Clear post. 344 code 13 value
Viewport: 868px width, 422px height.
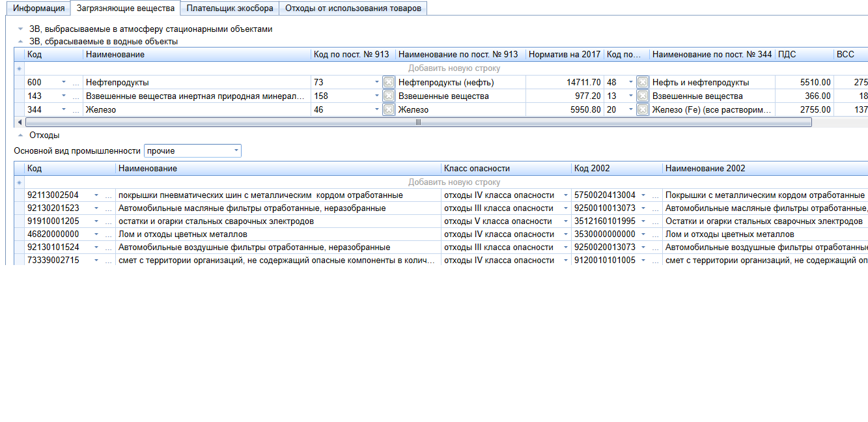[x=642, y=96]
